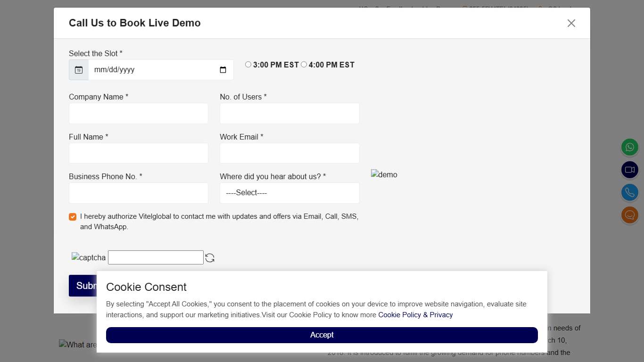Focus the Company Name field

click(x=139, y=114)
